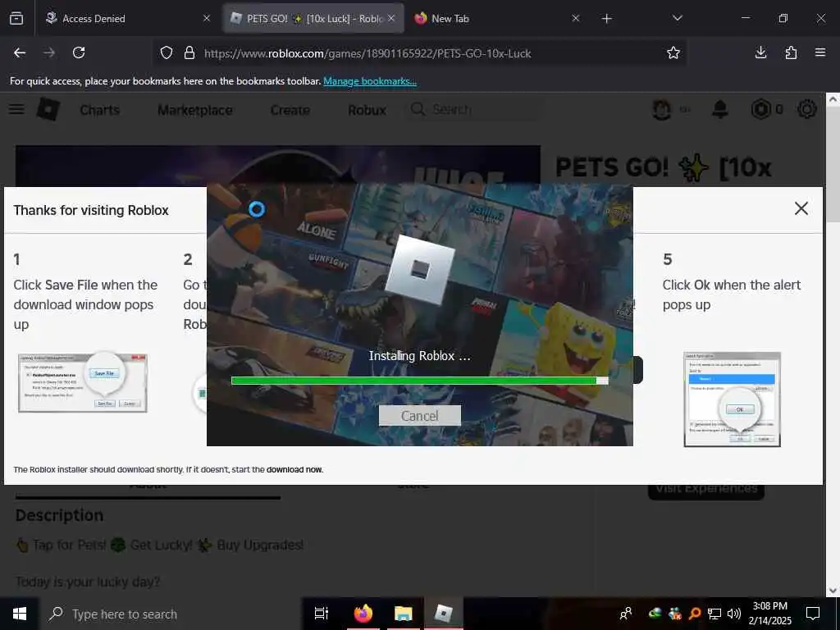
Task: Click the Ok alert instruction thumbnail
Action: pos(732,399)
